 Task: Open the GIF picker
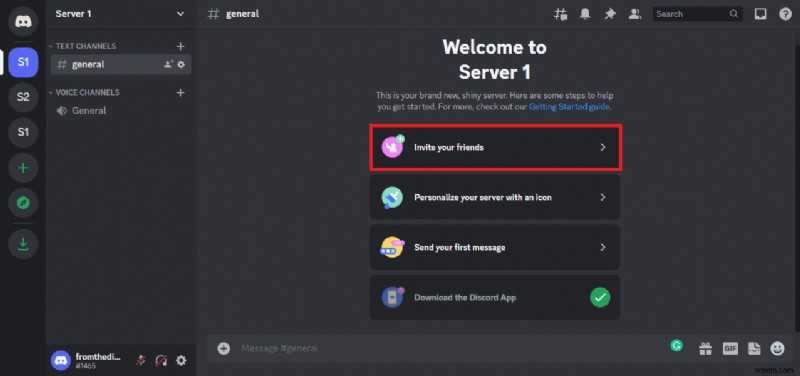pos(730,348)
